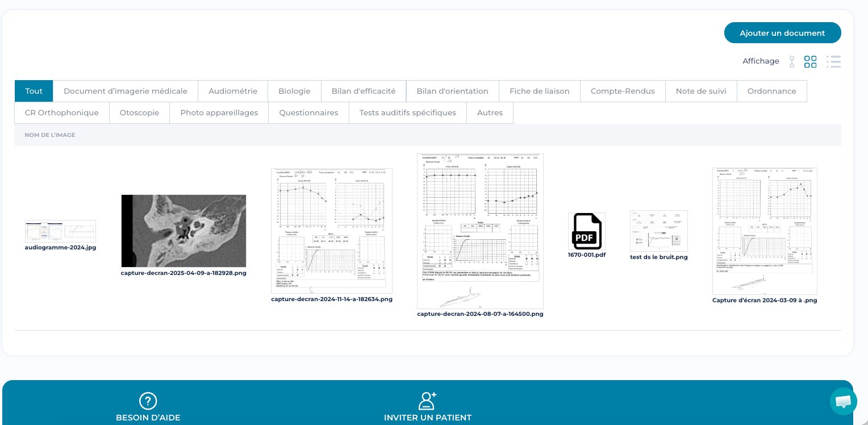Open the PDF icon for 1670-001.pdf

point(587,231)
